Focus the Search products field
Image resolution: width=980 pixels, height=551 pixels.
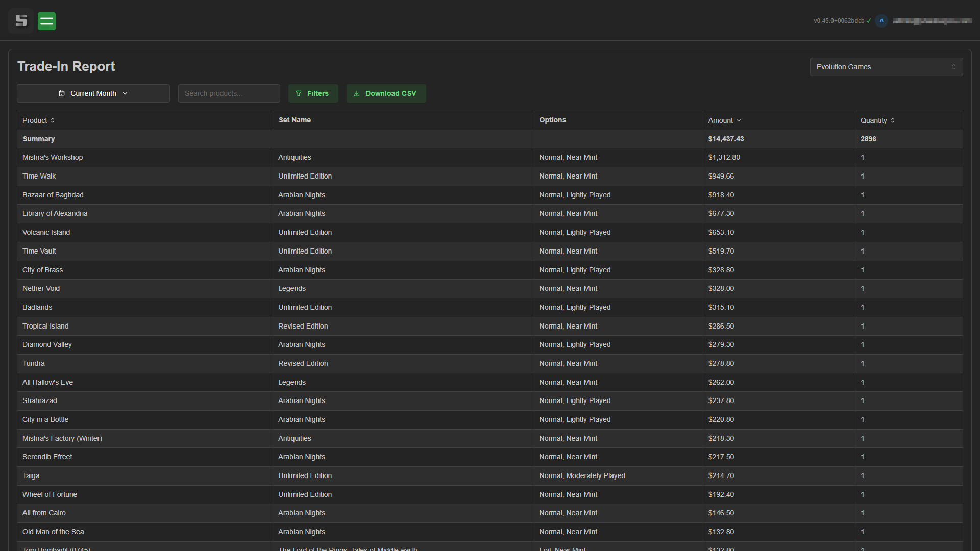pyautogui.click(x=229, y=93)
